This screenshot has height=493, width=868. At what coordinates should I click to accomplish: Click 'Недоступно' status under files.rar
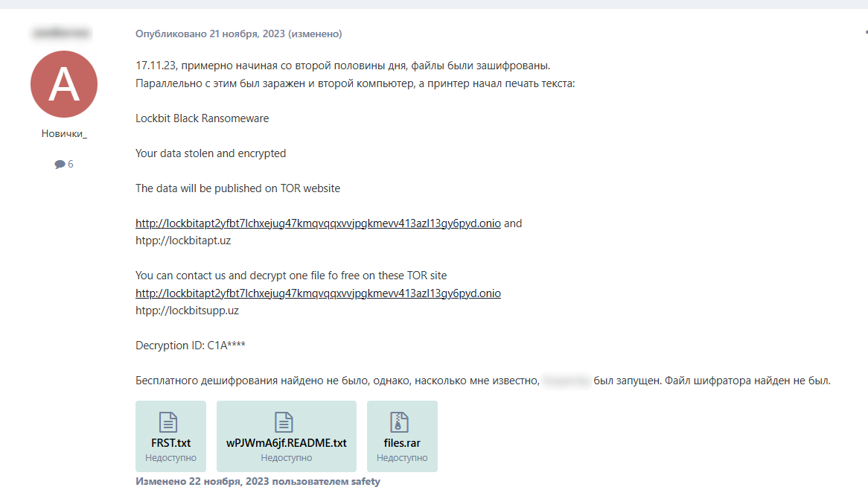click(402, 458)
